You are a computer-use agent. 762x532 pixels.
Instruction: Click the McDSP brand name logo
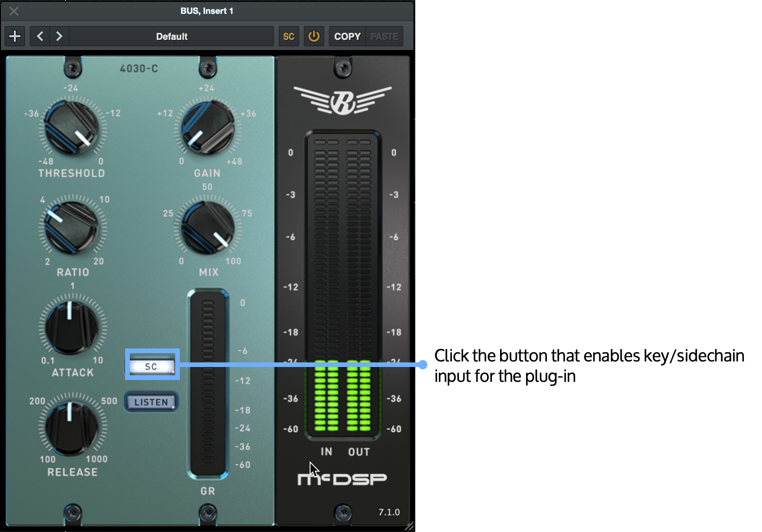coord(342,479)
